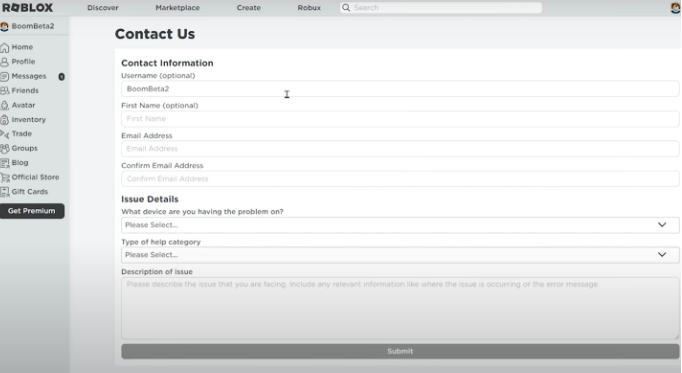Open Official Store link in sidebar

(x=35, y=177)
